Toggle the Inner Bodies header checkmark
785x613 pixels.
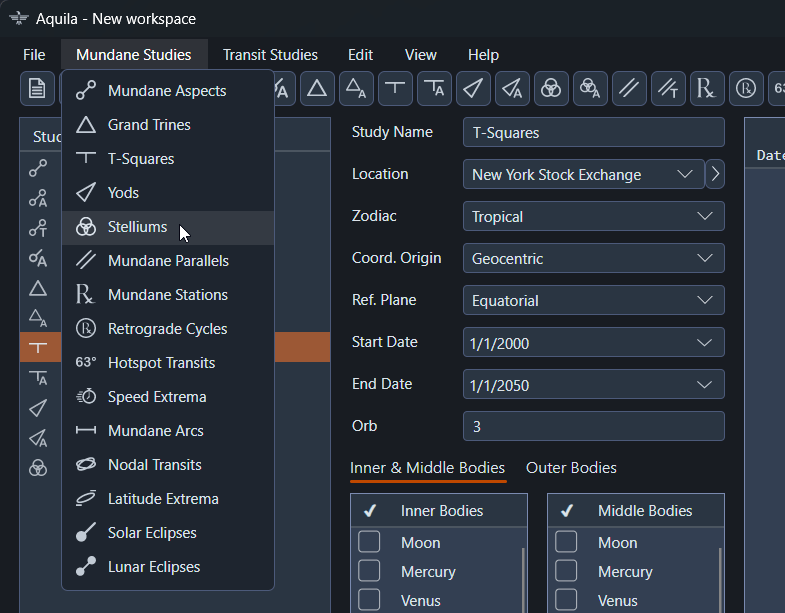click(x=369, y=511)
